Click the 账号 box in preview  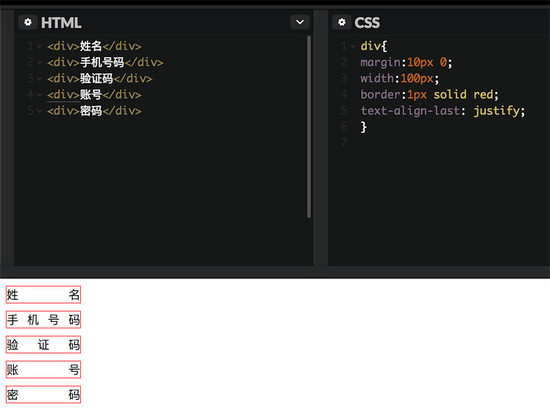(x=43, y=369)
